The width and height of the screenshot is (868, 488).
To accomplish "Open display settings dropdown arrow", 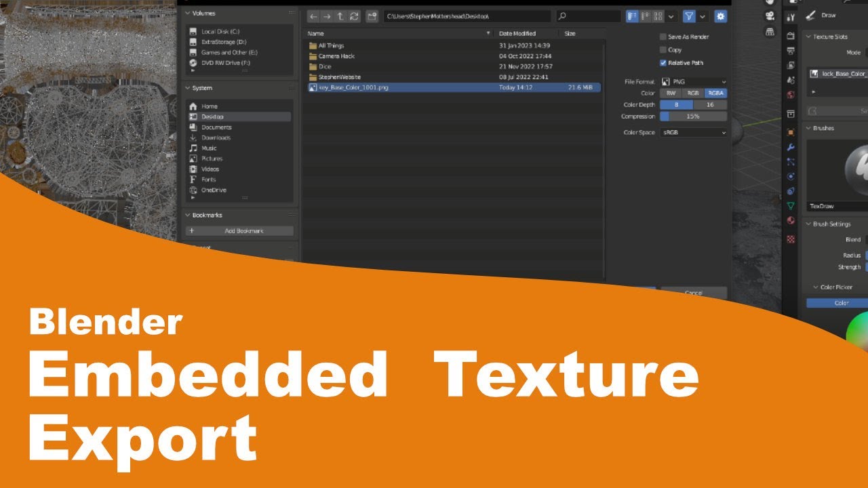I will [x=671, y=16].
